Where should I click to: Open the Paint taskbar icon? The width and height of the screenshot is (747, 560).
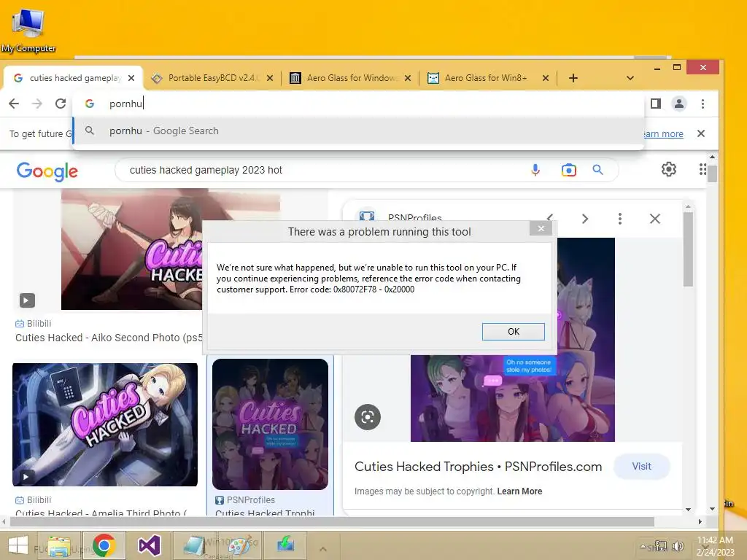pyautogui.click(x=241, y=545)
